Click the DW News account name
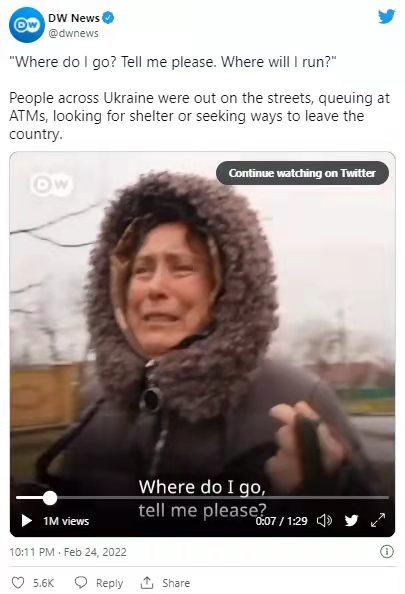The image size is (405, 594). click(74, 18)
